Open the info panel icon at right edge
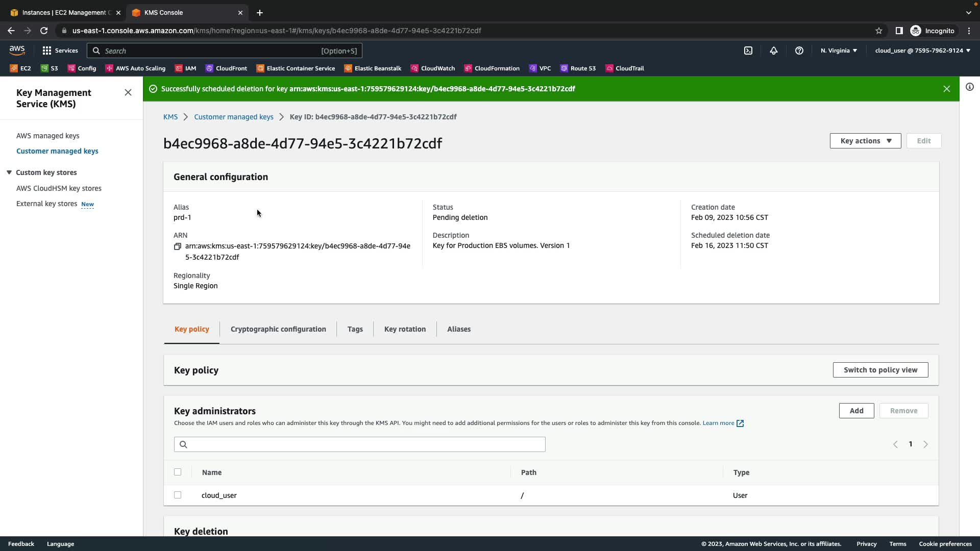980x551 pixels. click(x=970, y=87)
